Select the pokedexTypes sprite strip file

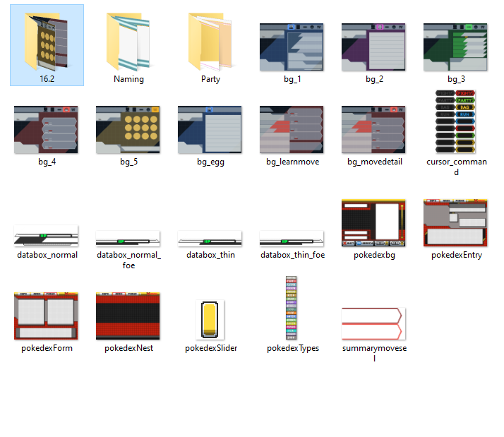pyautogui.click(x=292, y=309)
